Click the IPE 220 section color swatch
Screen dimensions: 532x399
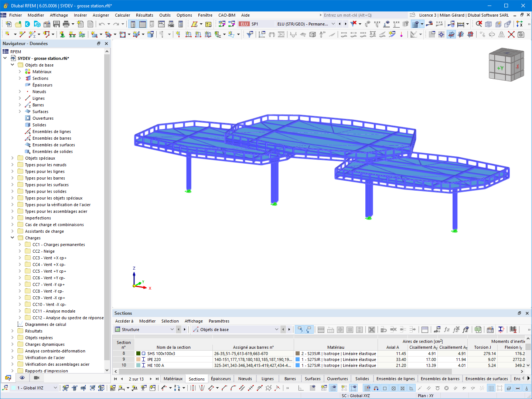(138, 359)
